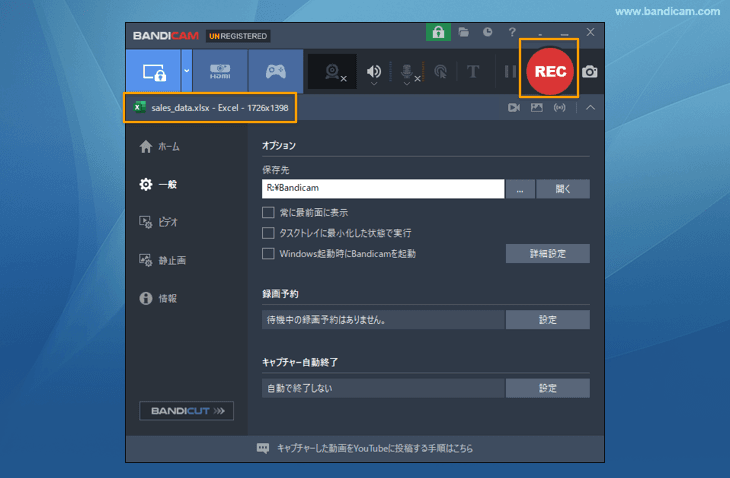Click the video list icon in status bar
730x478 pixels.
click(x=514, y=108)
